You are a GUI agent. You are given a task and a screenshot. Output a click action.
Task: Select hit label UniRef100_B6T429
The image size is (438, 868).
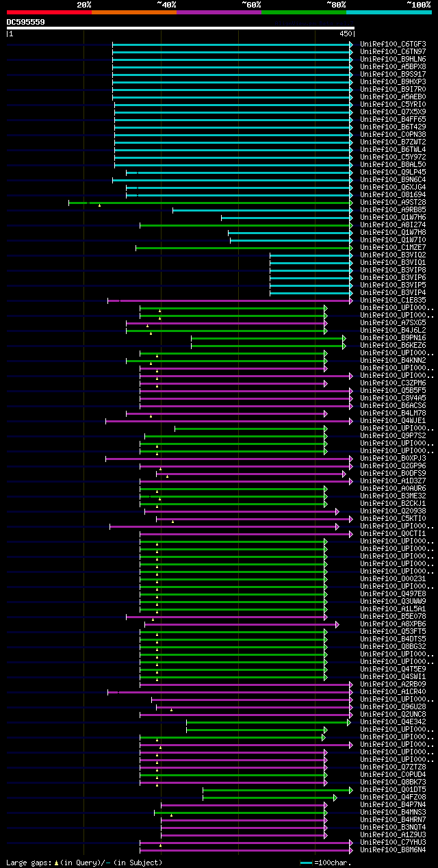click(x=393, y=127)
